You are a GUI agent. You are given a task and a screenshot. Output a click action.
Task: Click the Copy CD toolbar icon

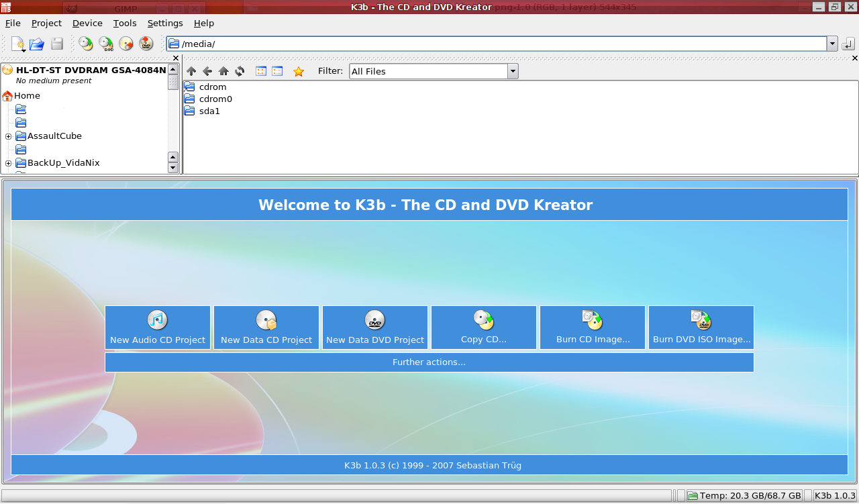(x=86, y=44)
